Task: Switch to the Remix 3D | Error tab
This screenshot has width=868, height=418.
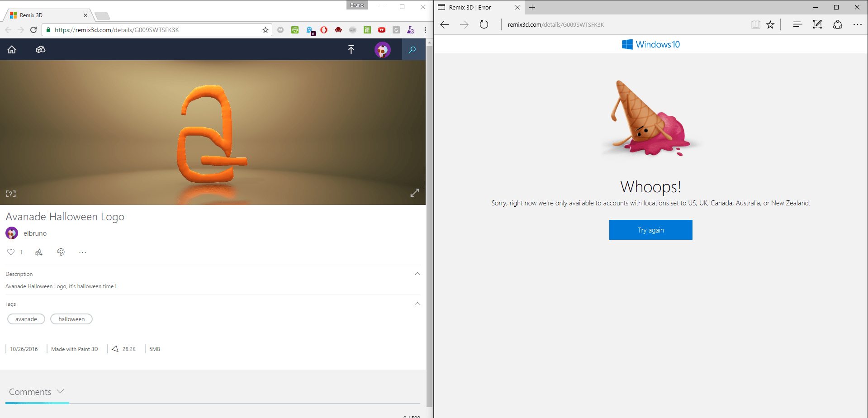Action: (x=470, y=7)
